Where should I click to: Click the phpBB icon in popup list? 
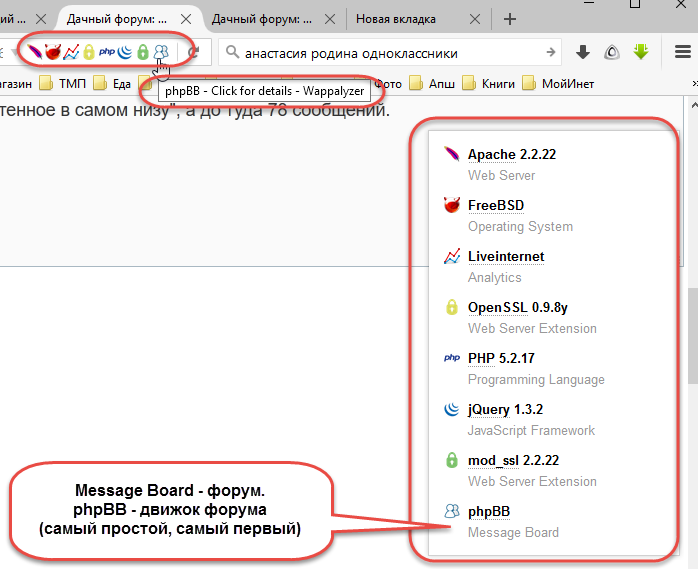(451, 511)
